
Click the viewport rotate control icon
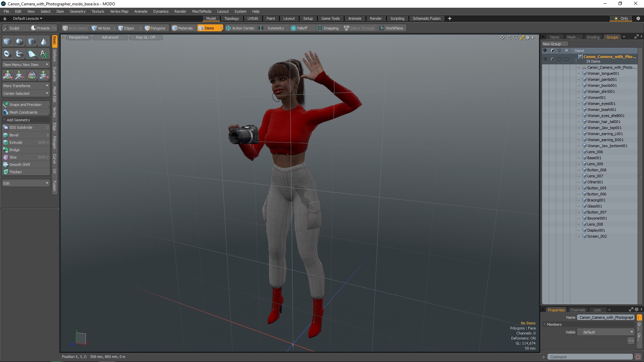click(509, 38)
